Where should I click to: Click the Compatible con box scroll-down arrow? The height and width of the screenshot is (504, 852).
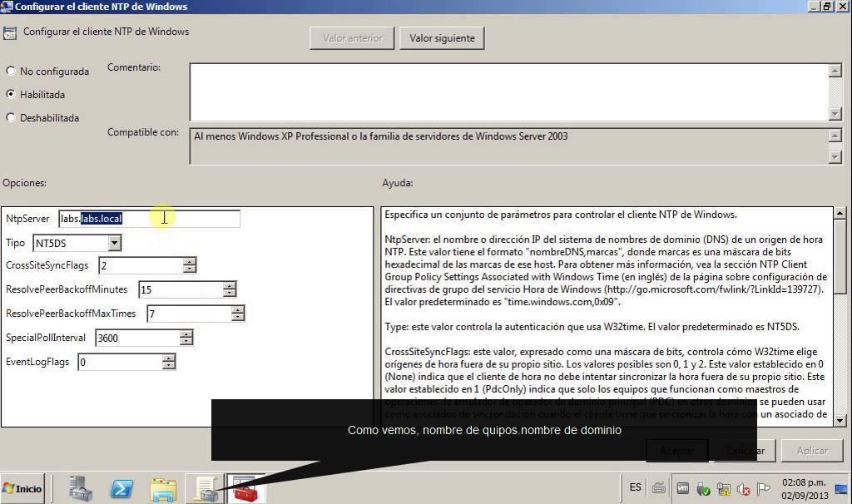point(835,157)
